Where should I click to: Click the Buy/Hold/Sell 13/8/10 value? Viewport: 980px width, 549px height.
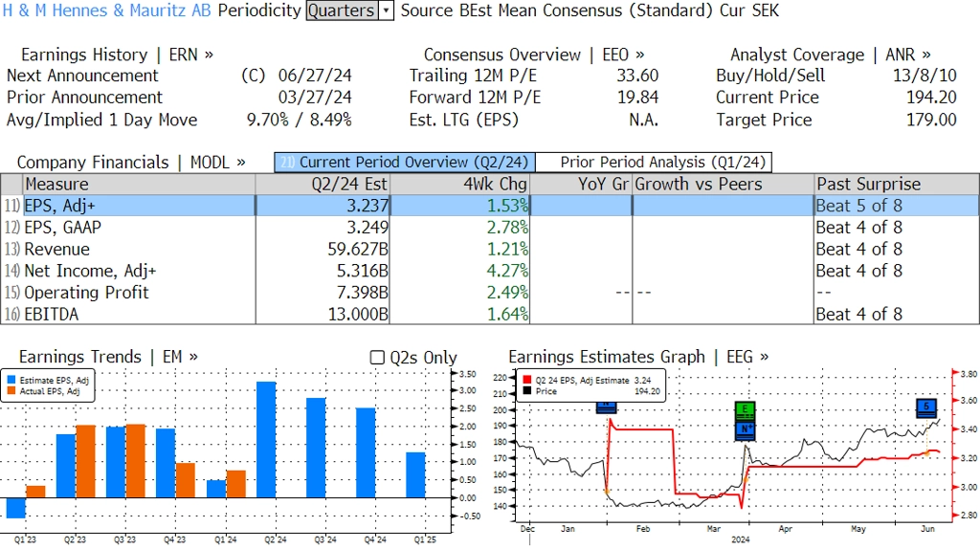pos(924,76)
